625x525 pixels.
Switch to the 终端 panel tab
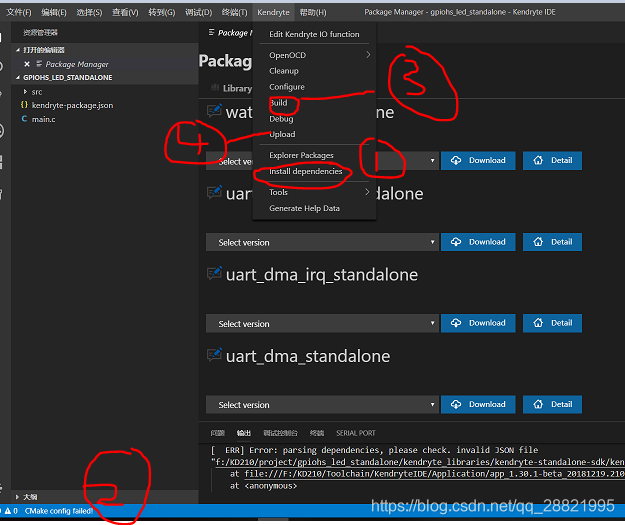coord(316,433)
